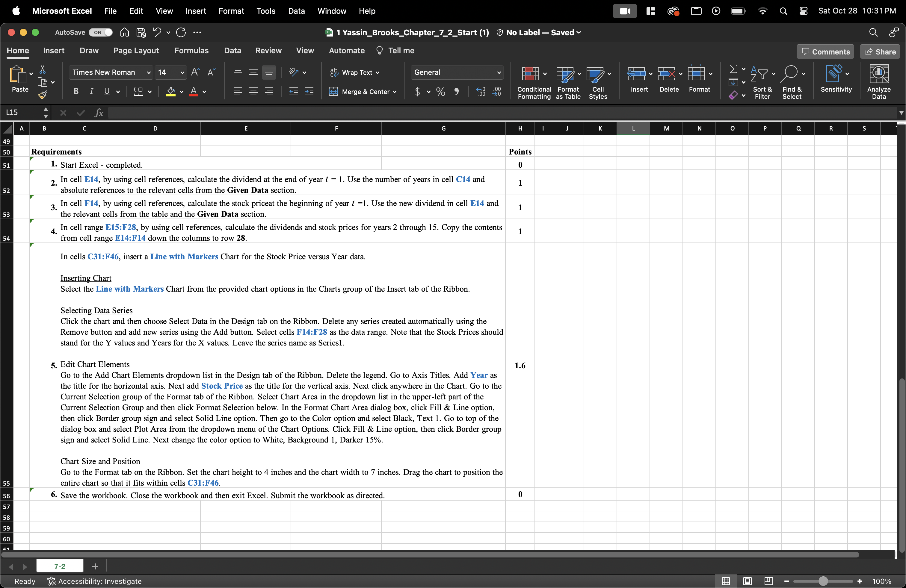Toggle Underline formatting
The height and width of the screenshot is (588, 906).
(x=107, y=92)
